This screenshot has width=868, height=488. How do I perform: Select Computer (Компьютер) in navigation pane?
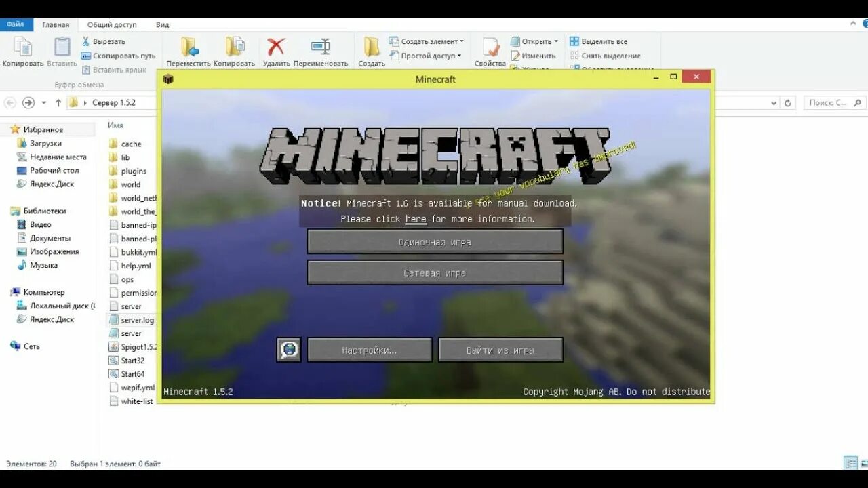pyautogui.click(x=43, y=292)
